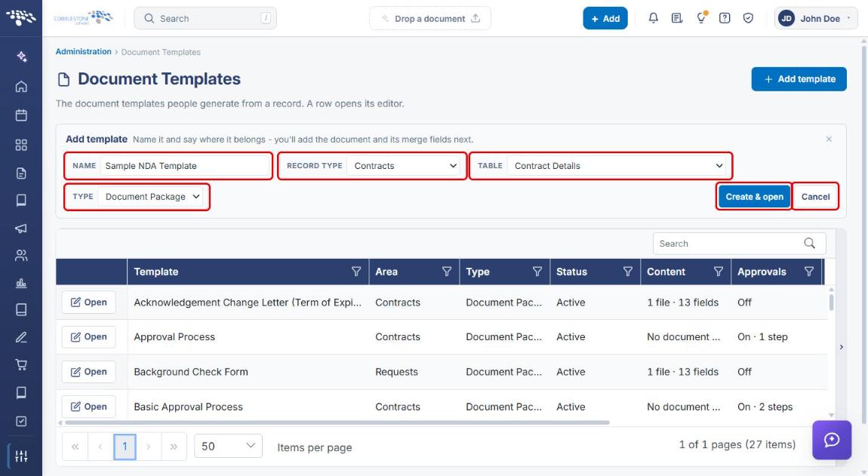The width and height of the screenshot is (868, 476).
Task: Click Create & open button
Action: (754, 196)
